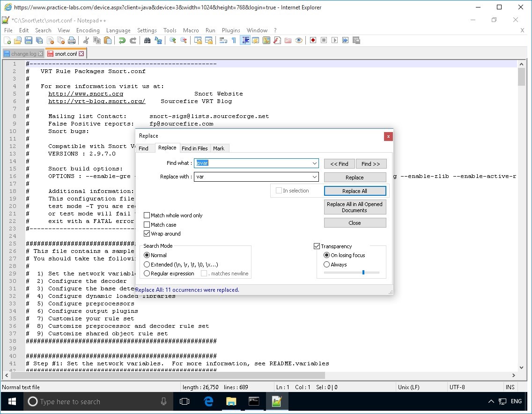Click Replace All in All Opened Documents

[x=355, y=207]
